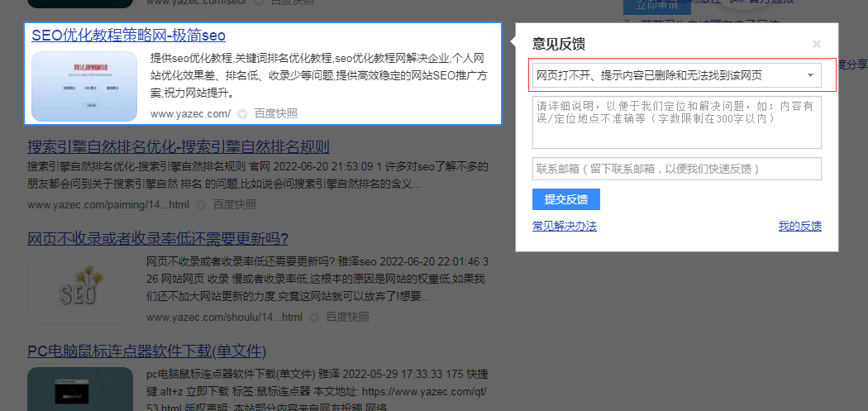Open 百度快照 for the yazec.com/shoulu result
This screenshot has height=411, width=868.
(348, 318)
